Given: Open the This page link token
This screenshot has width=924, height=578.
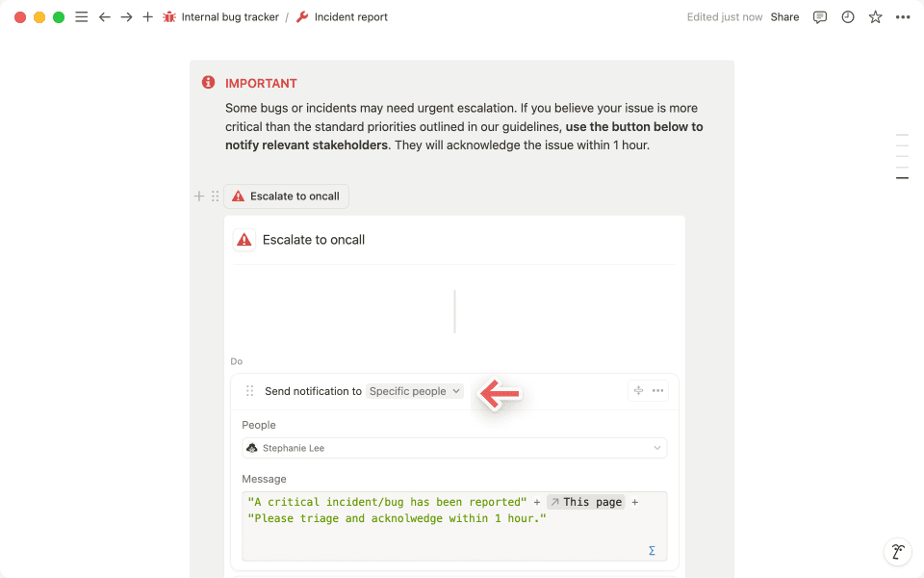Looking at the screenshot, I should pos(585,501).
